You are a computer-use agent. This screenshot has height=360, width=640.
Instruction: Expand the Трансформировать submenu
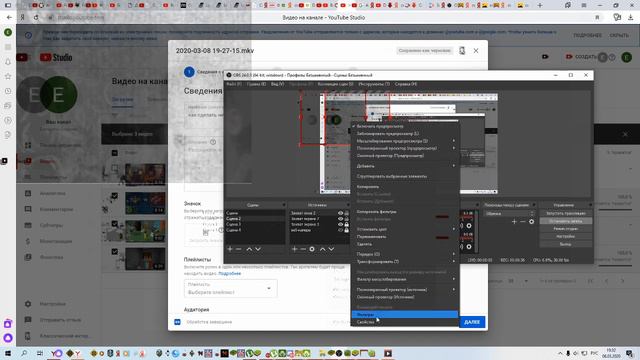[405, 262]
